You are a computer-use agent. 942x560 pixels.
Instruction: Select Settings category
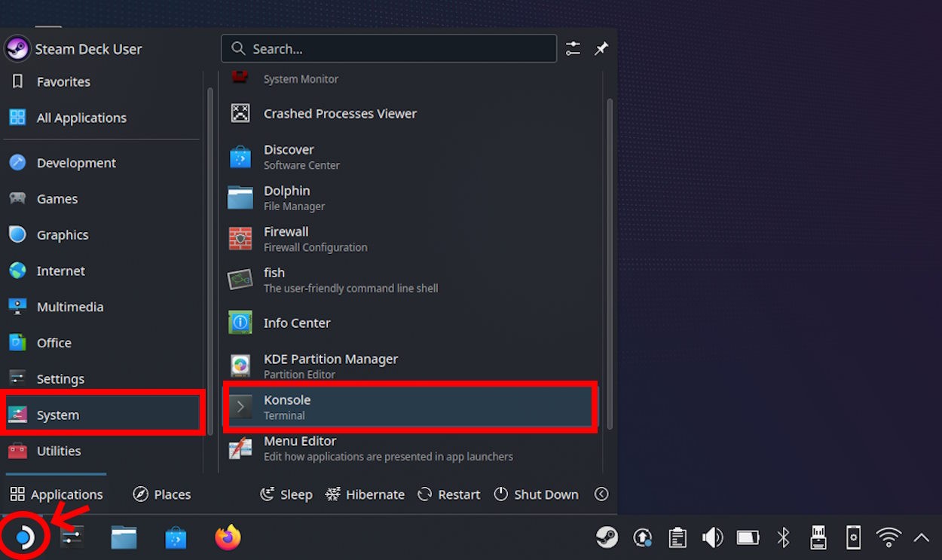pos(102,378)
